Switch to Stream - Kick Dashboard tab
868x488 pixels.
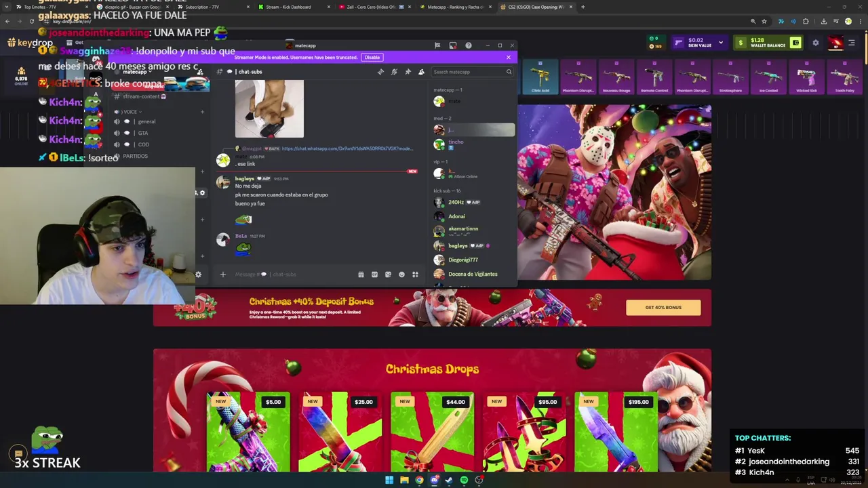293,7
